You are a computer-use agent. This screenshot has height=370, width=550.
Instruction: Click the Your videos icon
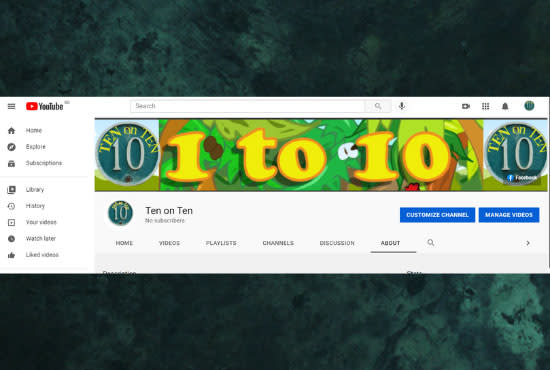11,222
